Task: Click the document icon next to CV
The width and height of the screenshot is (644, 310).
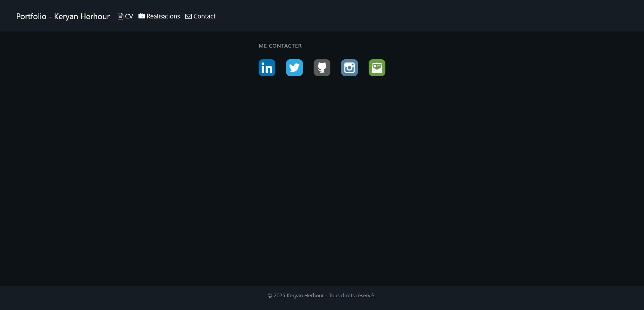Action: 120,16
